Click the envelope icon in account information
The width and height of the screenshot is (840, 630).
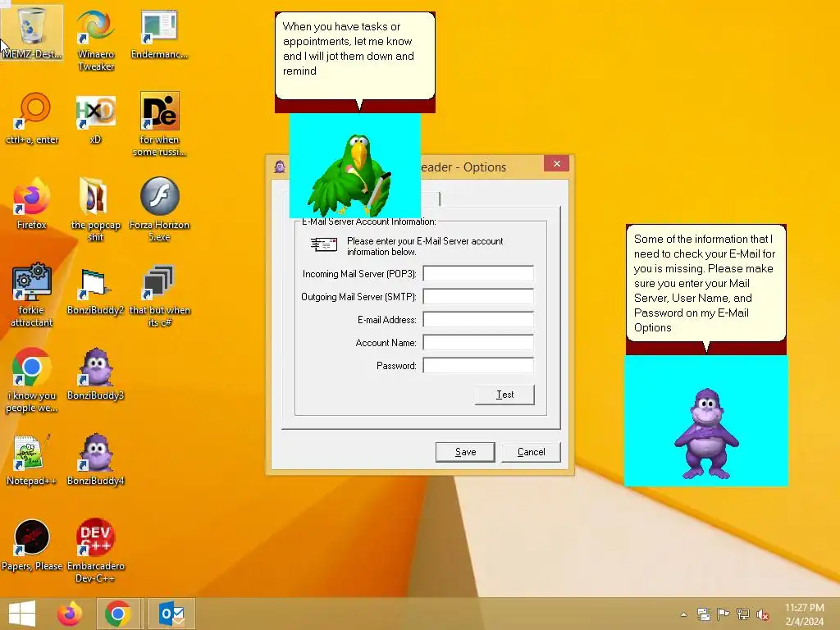pyautogui.click(x=324, y=244)
